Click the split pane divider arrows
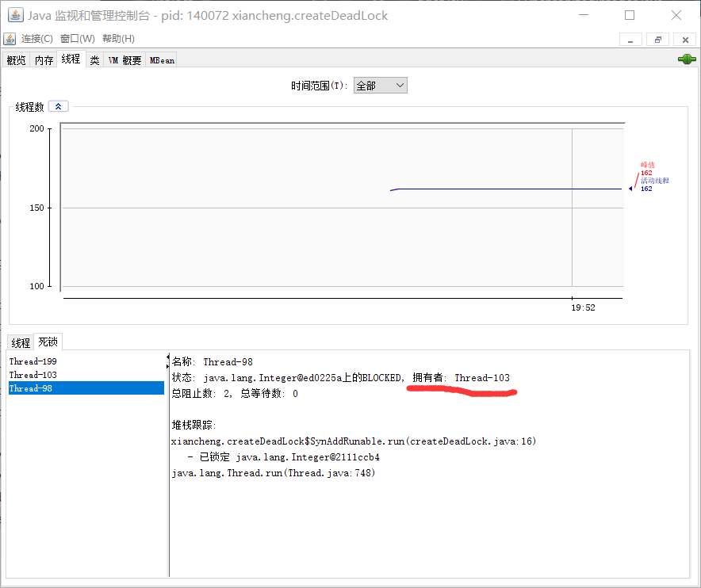This screenshot has width=701, height=588. [x=168, y=361]
